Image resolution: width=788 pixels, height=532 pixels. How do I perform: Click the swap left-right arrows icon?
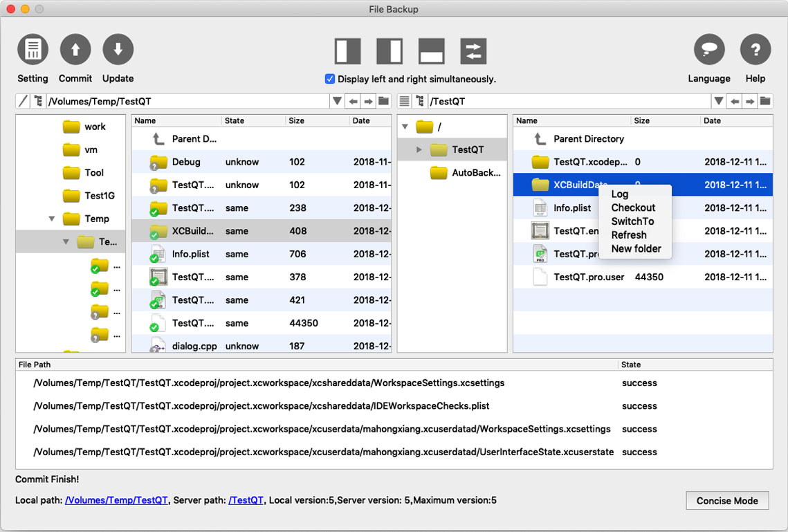pos(473,51)
